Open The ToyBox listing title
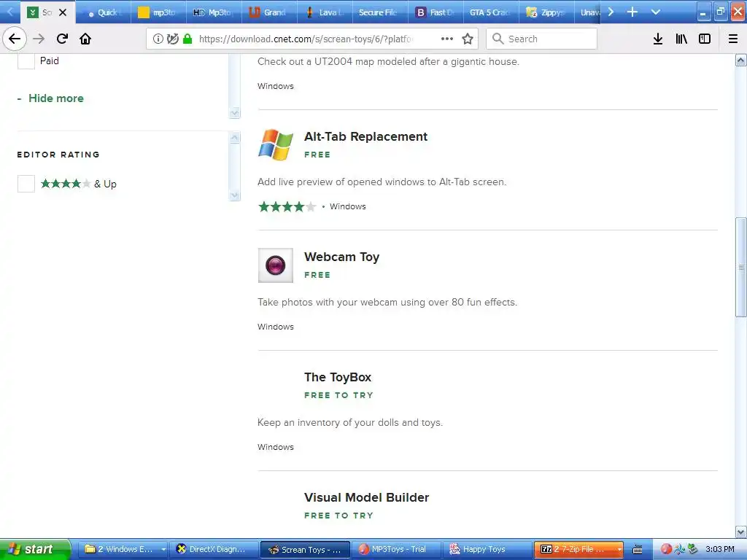The width and height of the screenshot is (747, 560). tap(337, 377)
